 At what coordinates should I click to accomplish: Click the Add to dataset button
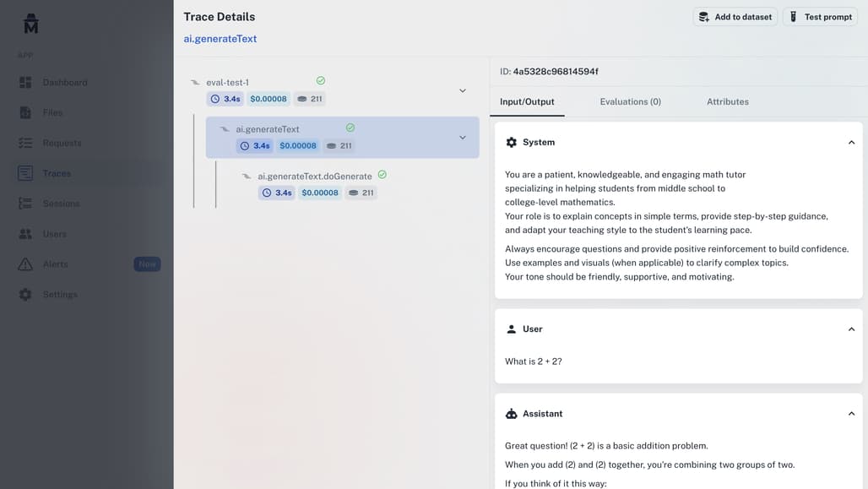point(735,17)
